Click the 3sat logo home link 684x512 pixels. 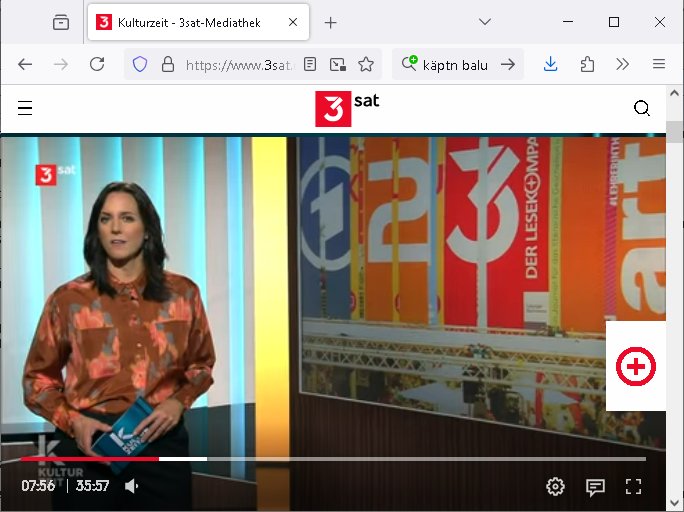pos(346,109)
